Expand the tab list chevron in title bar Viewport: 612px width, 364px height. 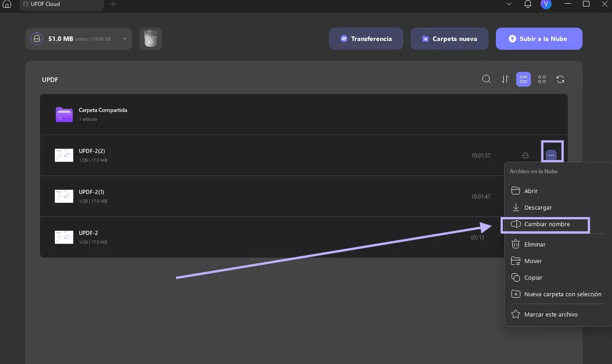pyautogui.click(x=509, y=4)
